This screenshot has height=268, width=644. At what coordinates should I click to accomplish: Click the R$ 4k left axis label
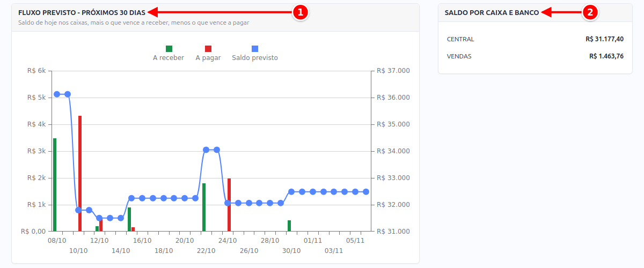36,124
